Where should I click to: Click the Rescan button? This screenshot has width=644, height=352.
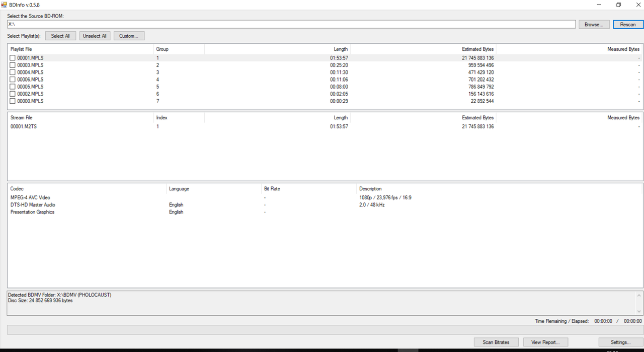click(x=627, y=24)
